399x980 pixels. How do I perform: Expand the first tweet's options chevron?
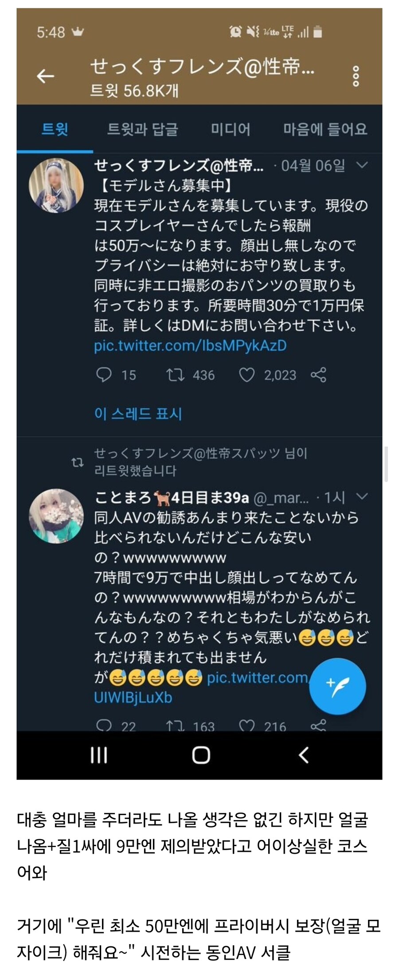click(362, 166)
